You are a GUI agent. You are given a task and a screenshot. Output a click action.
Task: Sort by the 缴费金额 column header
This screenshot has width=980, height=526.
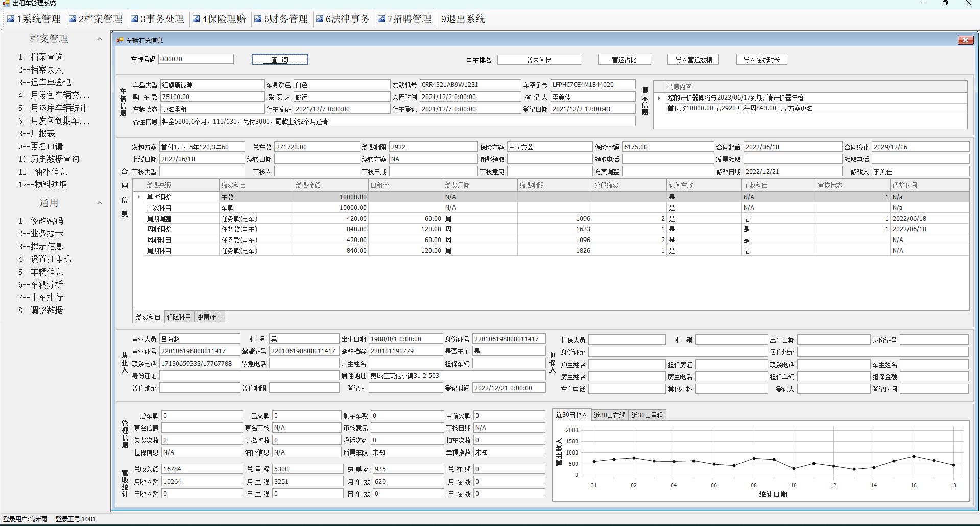(331, 185)
